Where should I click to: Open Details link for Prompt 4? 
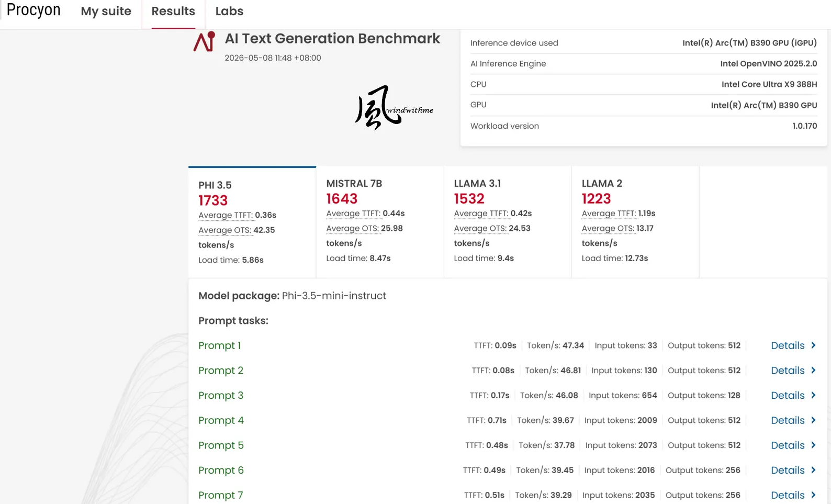click(788, 420)
